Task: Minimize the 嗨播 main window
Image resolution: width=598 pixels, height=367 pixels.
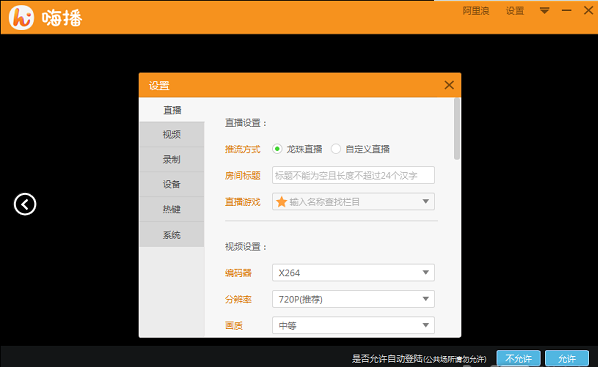Action: [x=567, y=11]
